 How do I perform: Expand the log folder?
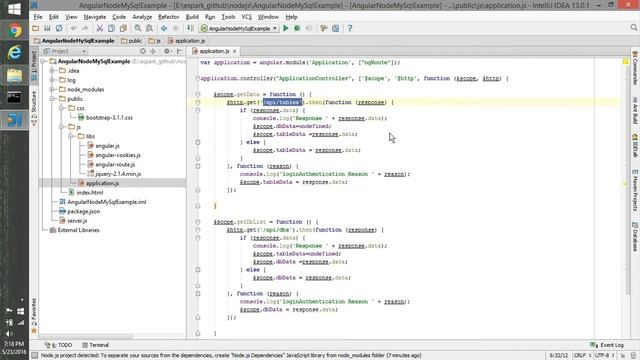(52, 80)
